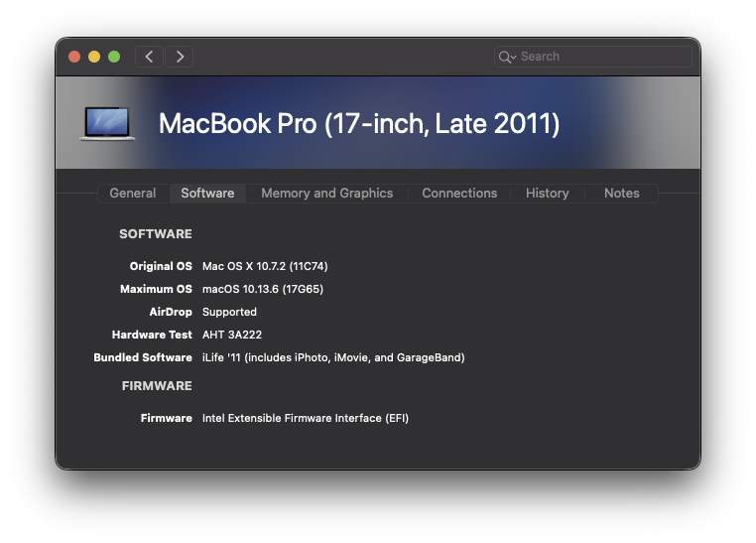Click the value "macOS 10.13.6 (17G65)"

(263, 289)
